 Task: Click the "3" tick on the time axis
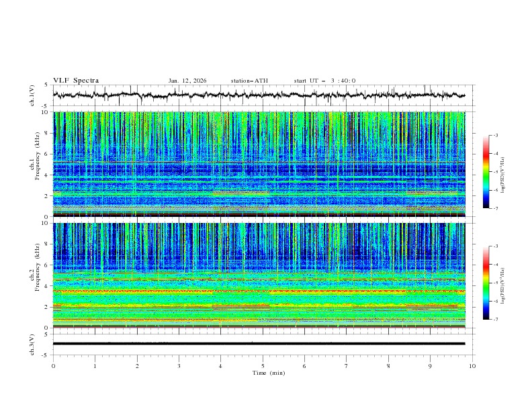[179, 366]
